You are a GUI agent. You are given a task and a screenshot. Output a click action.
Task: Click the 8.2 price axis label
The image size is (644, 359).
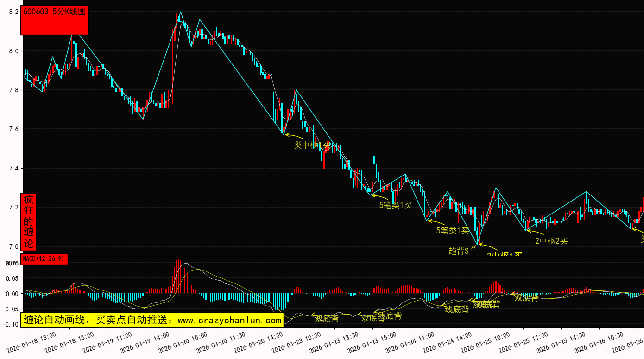coord(14,12)
